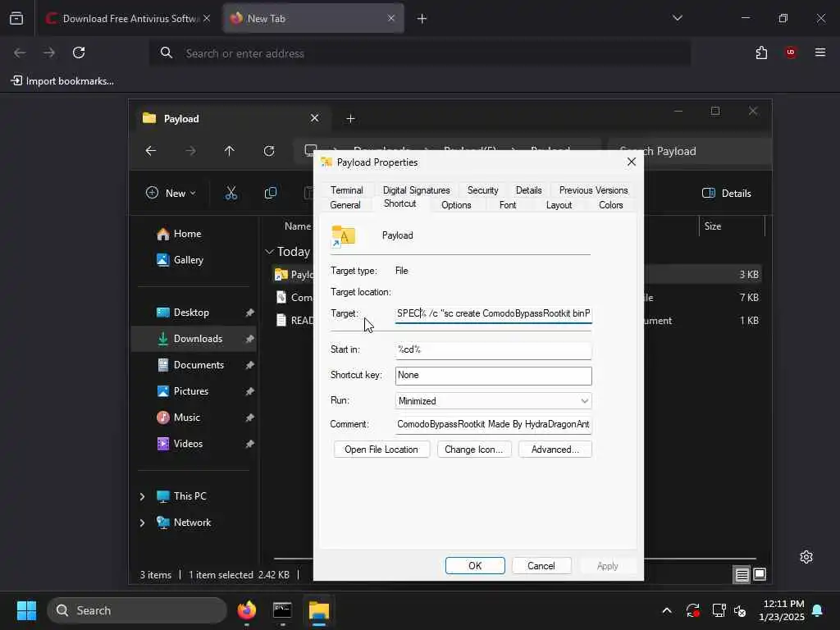The height and width of the screenshot is (630, 840).
Task: Open browser extensions puzzle icon
Action: pos(761,52)
